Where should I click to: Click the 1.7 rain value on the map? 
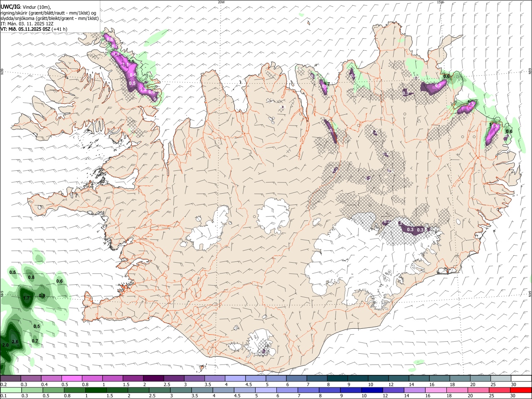tap(27, 298)
